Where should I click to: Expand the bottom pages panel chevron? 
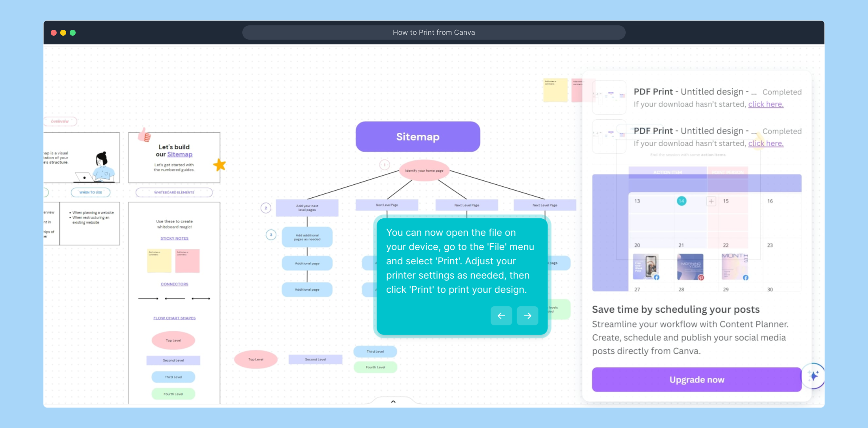(x=393, y=401)
